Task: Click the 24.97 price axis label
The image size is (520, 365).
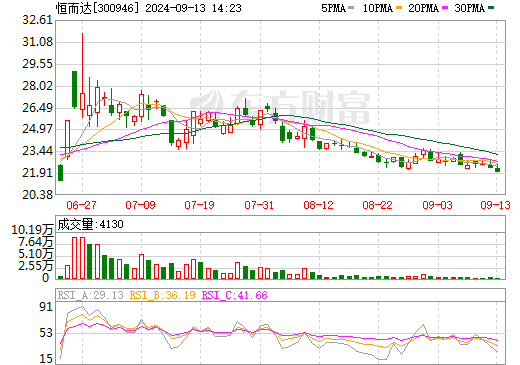Action: [x=38, y=129]
